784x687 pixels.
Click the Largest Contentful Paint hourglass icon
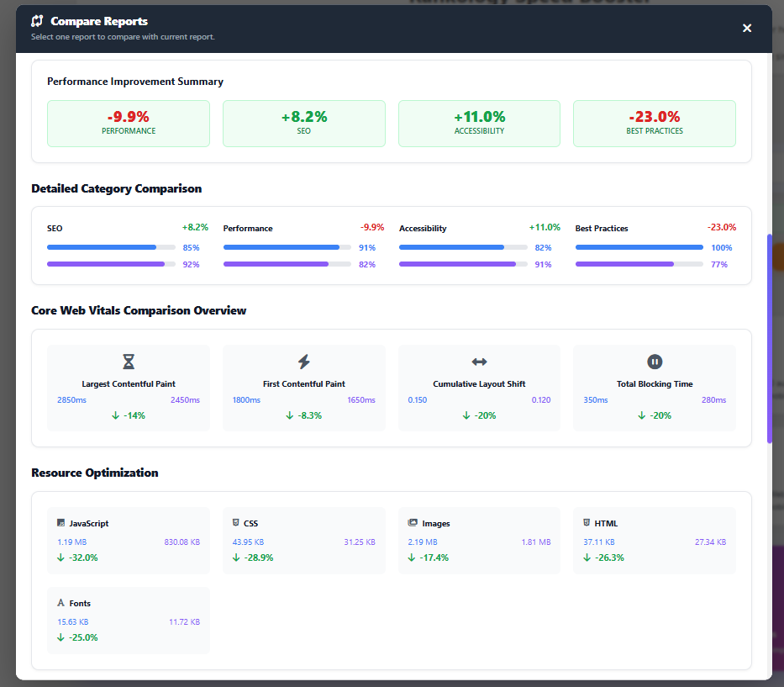129,362
